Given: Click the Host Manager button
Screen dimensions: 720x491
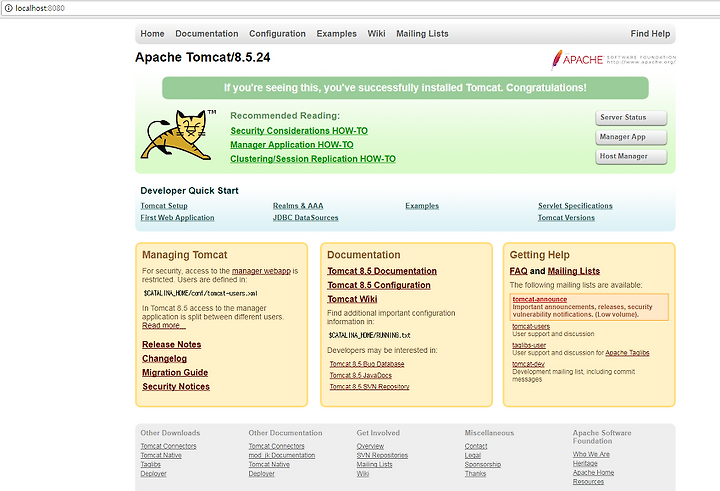Looking at the screenshot, I should (x=631, y=157).
